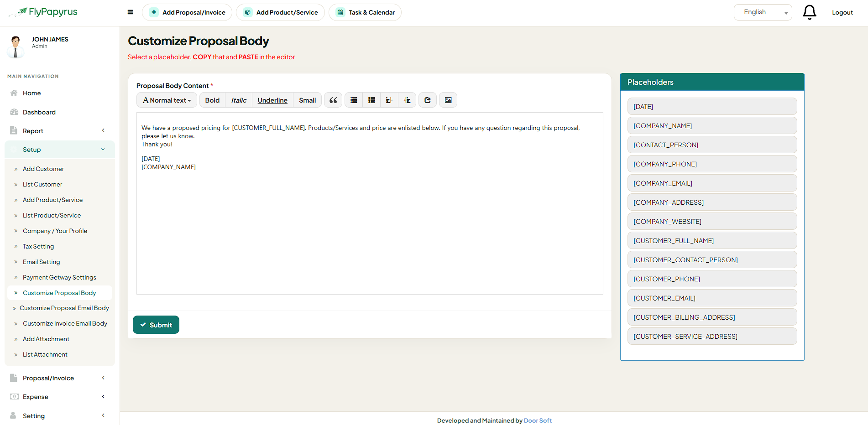Select the [CUSTOMER_EMAIL] placeholder
868x425 pixels.
pyautogui.click(x=712, y=298)
